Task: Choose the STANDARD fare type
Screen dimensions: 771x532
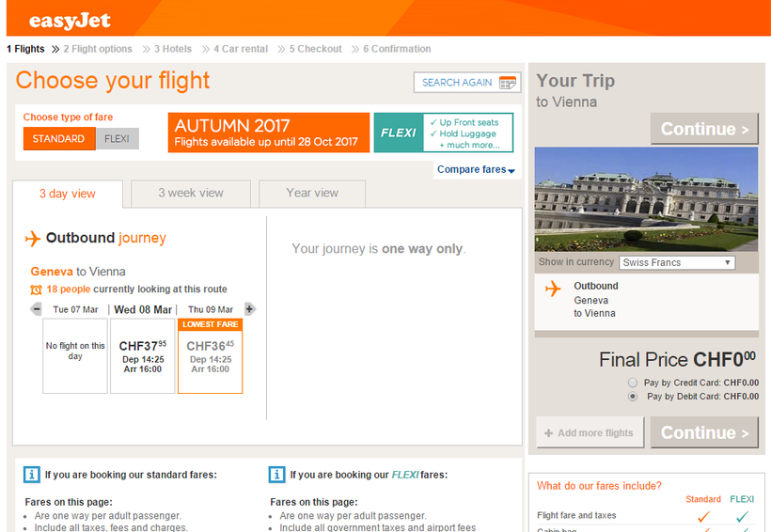Action: 59,139
